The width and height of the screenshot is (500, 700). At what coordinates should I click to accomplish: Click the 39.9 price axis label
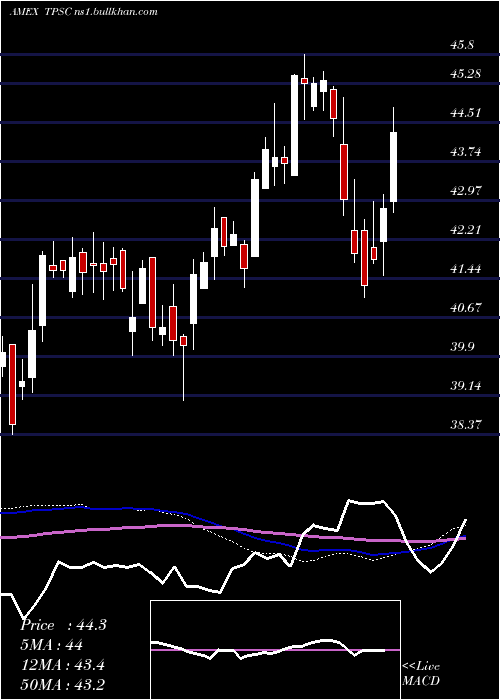tap(463, 347)
